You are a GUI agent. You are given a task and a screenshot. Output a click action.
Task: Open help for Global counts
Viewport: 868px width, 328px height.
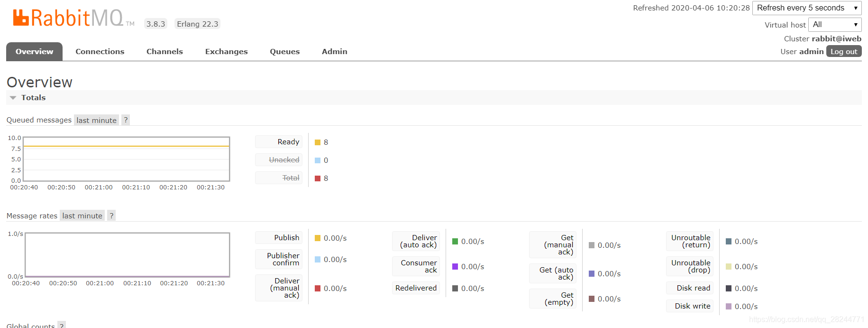click(62, 326)
